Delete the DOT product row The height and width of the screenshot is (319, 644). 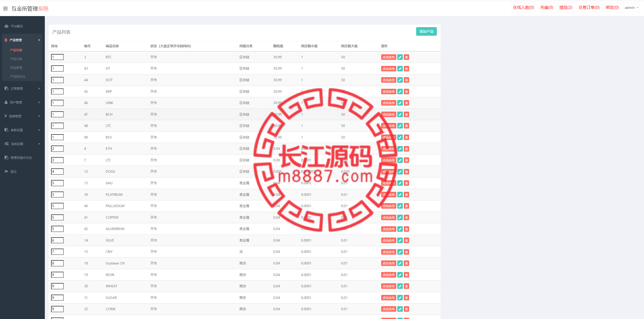click(x=406, y=80)
